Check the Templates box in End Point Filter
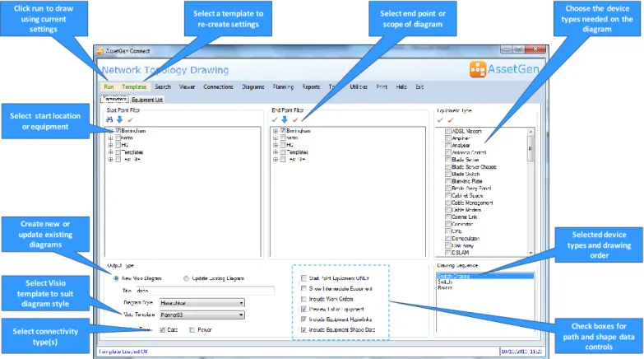This screenshot has width=644, height=359. pos(283,152)
